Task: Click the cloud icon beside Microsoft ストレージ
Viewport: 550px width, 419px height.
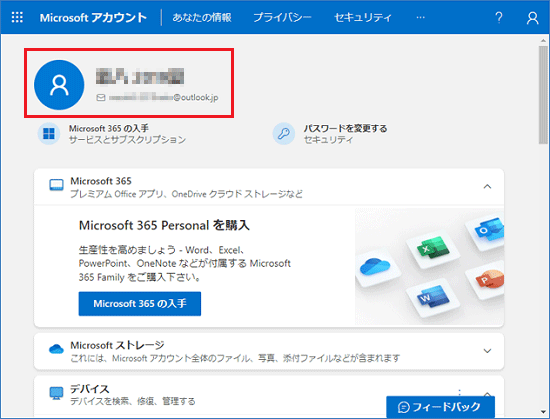Action: click(x=56, y=349)
